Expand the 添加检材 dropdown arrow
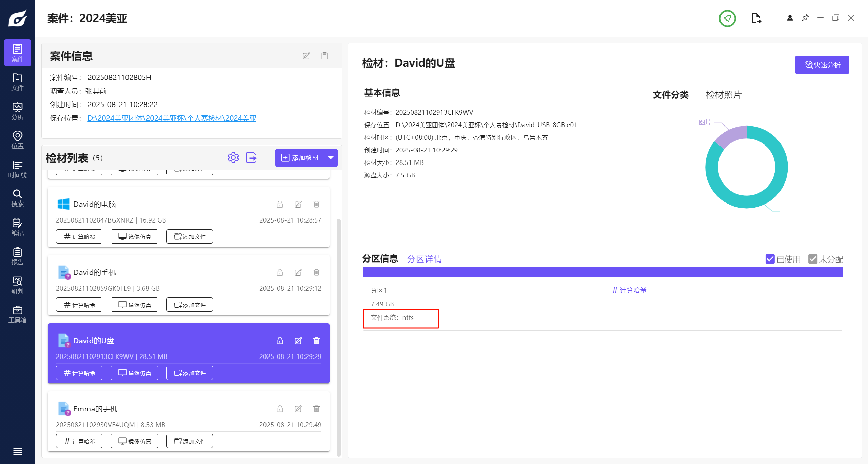This screenshot has width=868, height=464. pos(331,158)
